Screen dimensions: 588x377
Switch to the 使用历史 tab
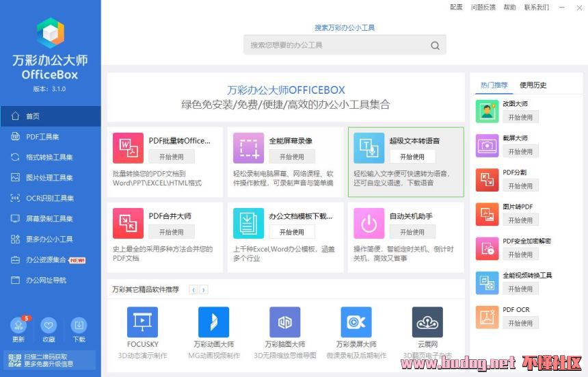(x=533, y=85)
